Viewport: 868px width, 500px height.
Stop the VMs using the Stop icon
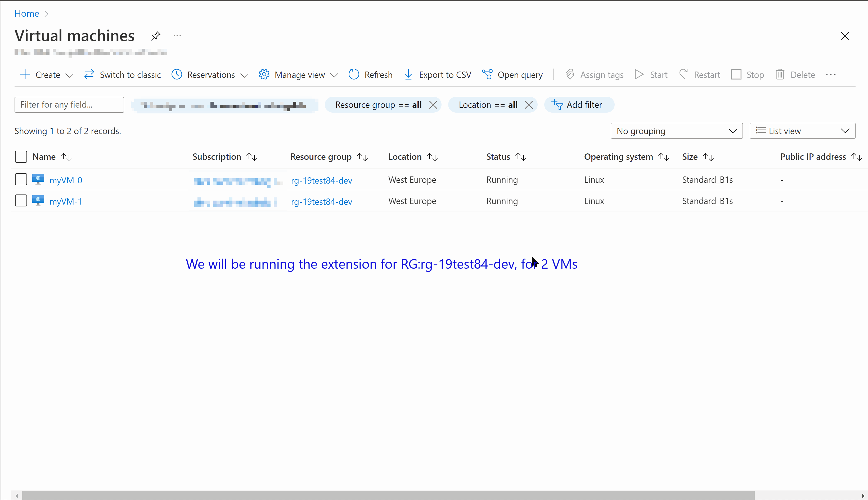click(736, 74)
